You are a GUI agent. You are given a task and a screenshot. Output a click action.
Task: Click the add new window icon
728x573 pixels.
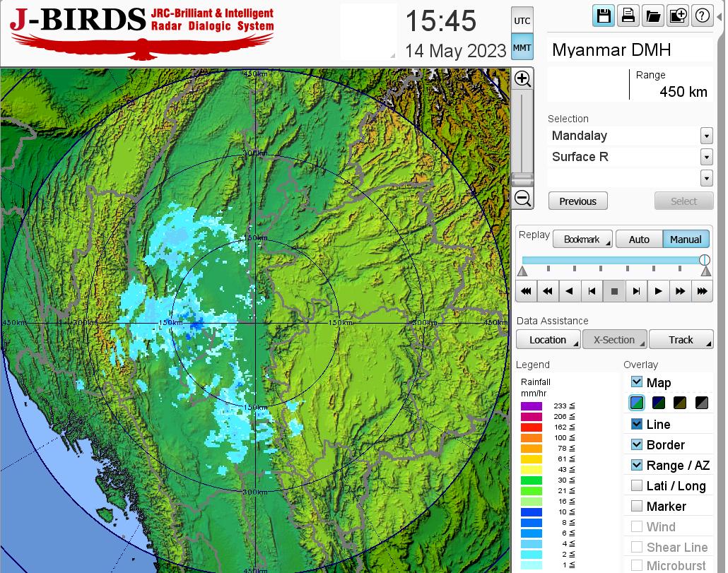[677, 16]
